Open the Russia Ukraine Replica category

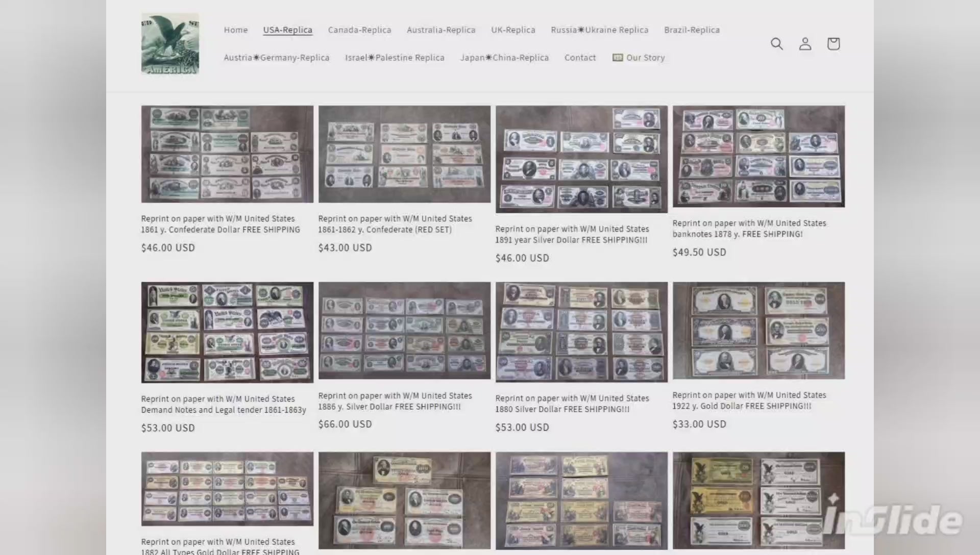pyautogui.click(x=599, y=30)
